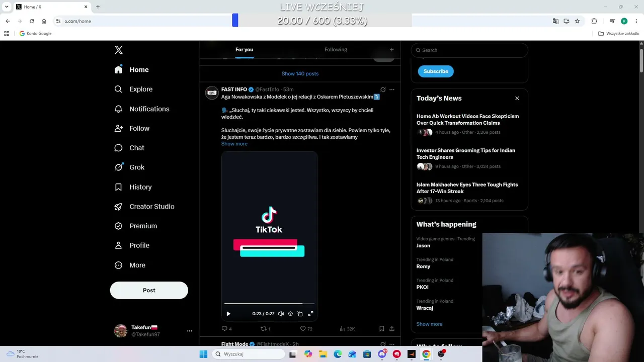Bookmark this tab with the star icon
This screenshot has height=362, width=644.
click(x=577, y=21)
